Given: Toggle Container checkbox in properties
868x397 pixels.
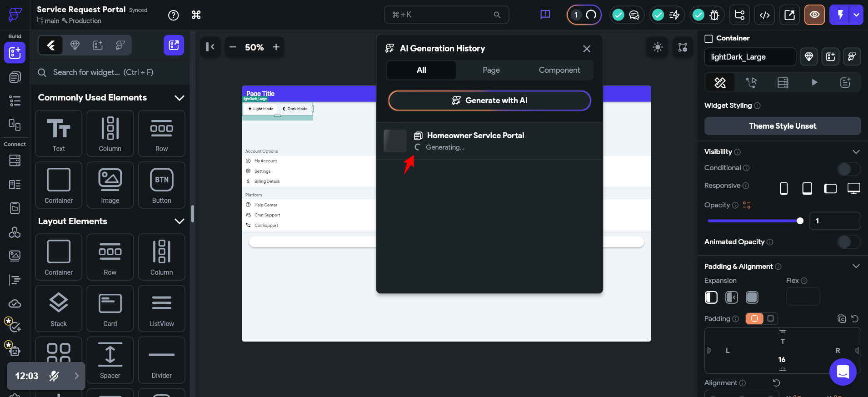Looking at the screenshot, I should click(708, 39).
